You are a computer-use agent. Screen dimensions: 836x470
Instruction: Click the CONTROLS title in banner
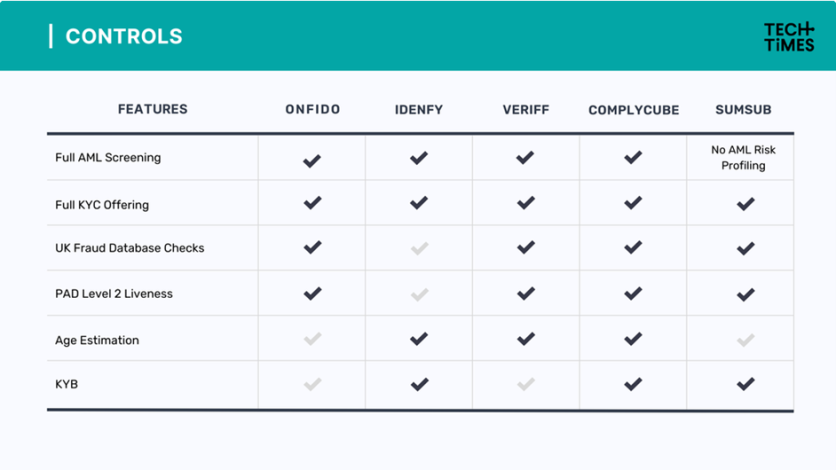124,36
